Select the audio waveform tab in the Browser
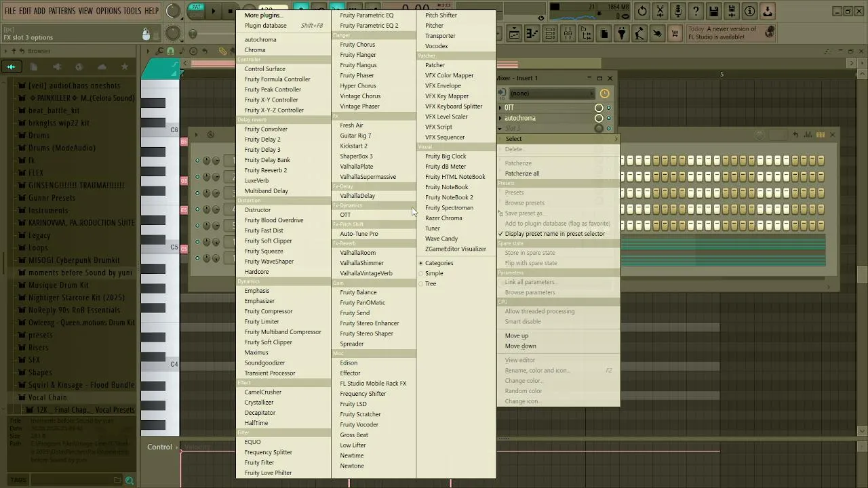868x488 pixels. [11, 66]
